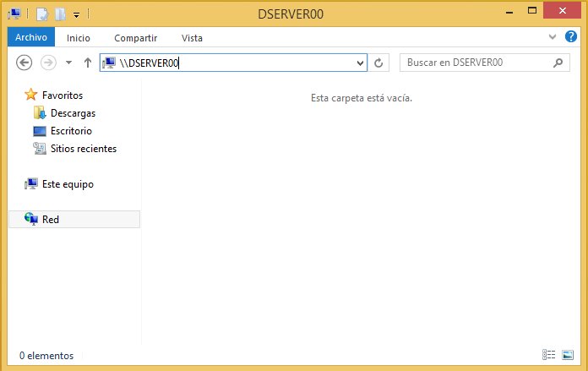Select Favoritos in the navigation pane
The image size is (588, 371).
click(x=63, y=95)
